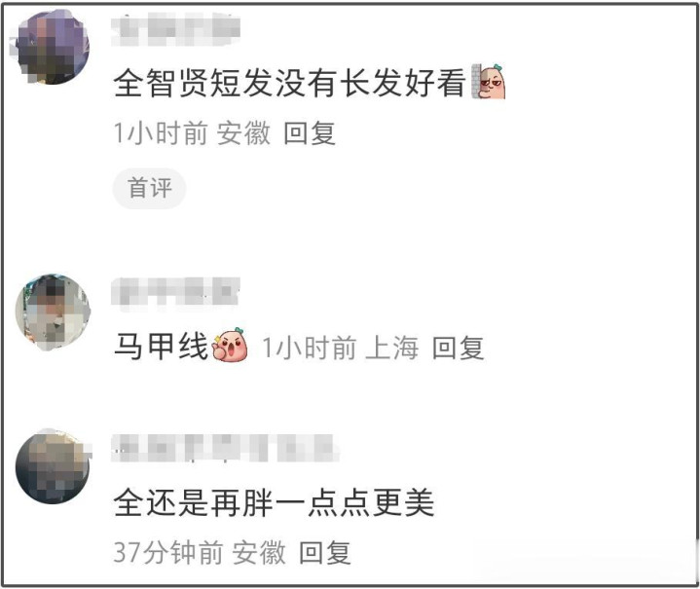Reply to the 全智贤短发 comment via 回复
Image resolution: width=700 pixels, height=589 pixels.
click(310, 133)
